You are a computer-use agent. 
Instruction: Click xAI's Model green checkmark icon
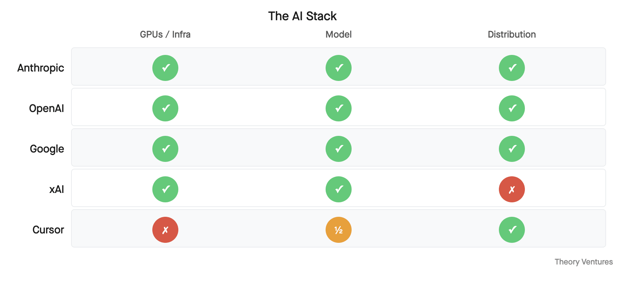tap(339, 189)
